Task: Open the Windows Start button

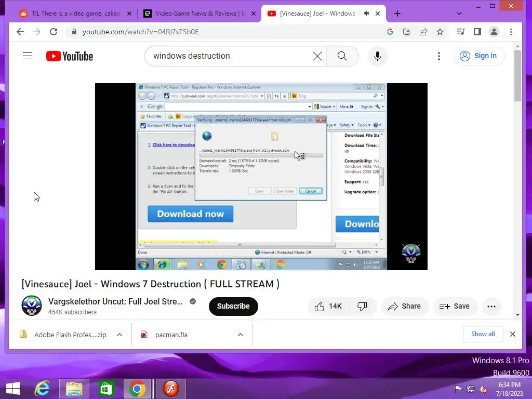Action: point(13,389)
